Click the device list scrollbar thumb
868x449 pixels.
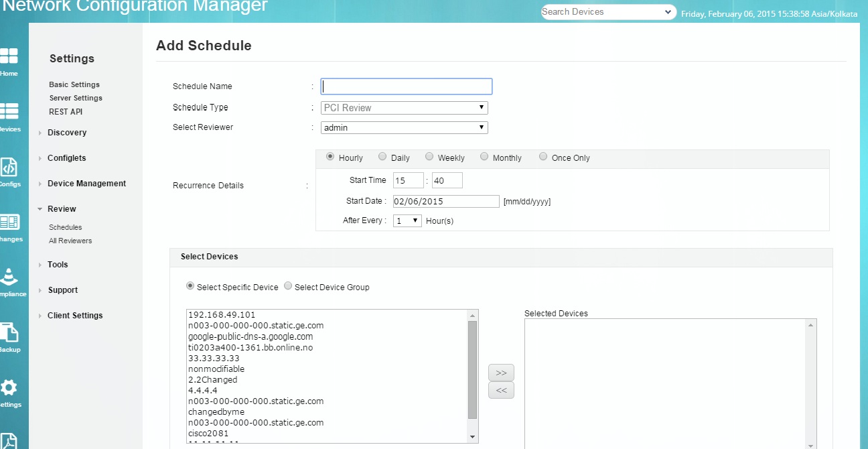tap(472, 369)
